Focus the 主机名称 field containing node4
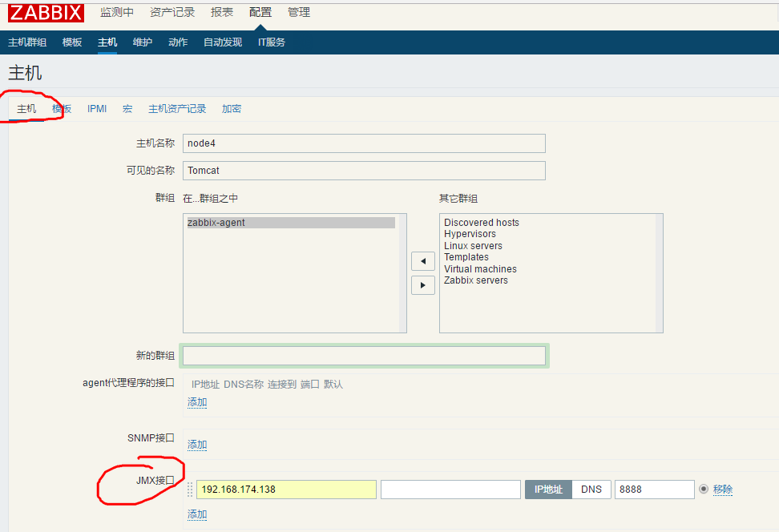Screen dimensions: 779x532 (x=364, y=143)
